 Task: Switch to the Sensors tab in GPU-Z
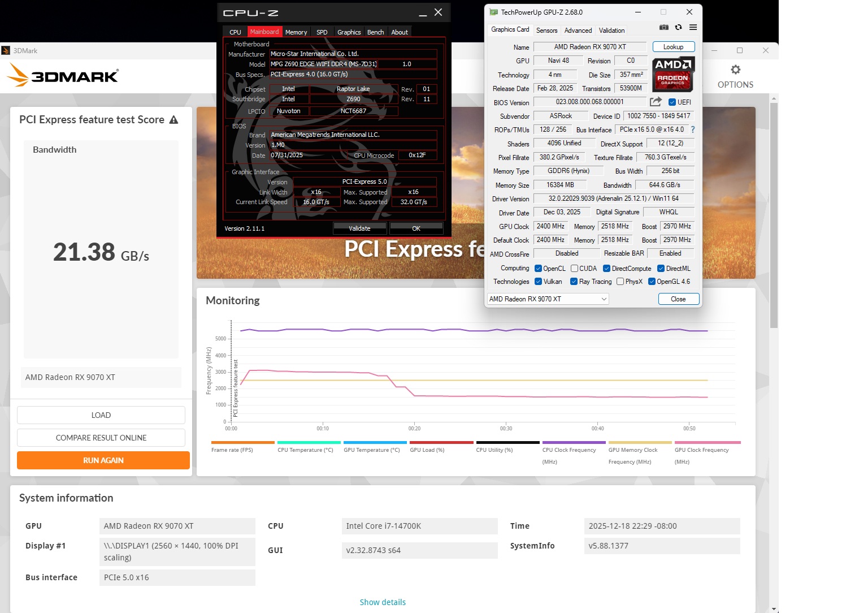click(x=546, y=31)
